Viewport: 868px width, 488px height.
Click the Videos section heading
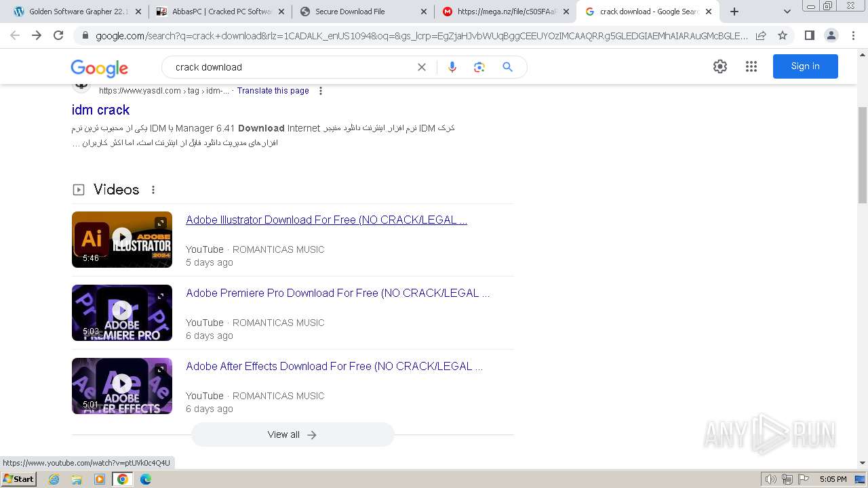pos(116,190)
